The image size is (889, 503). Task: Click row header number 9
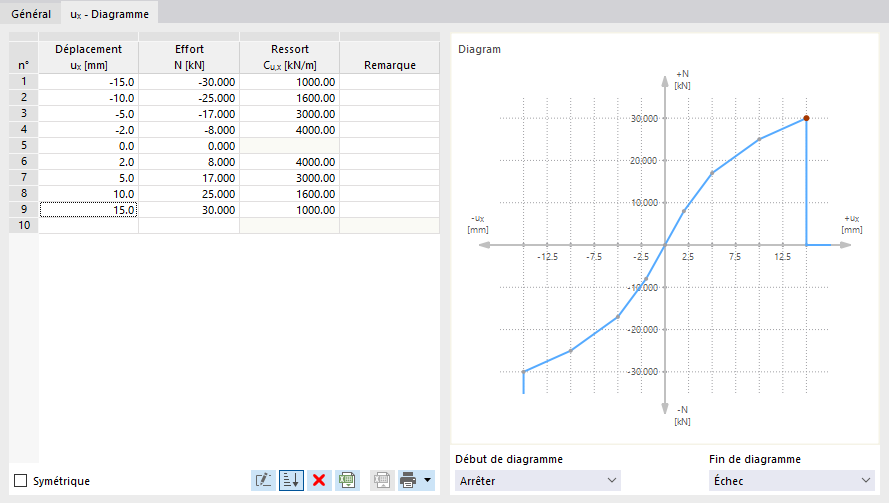(x=24, y=210)
